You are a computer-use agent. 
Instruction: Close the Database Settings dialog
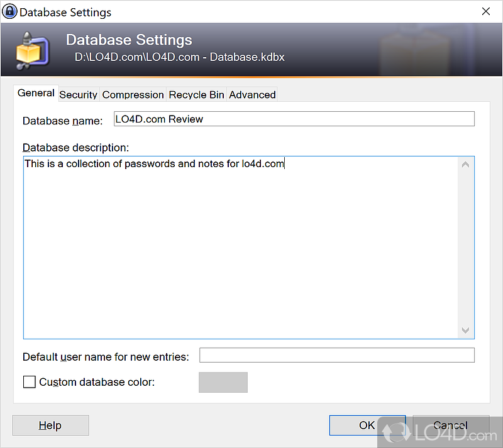pos(486,11)
